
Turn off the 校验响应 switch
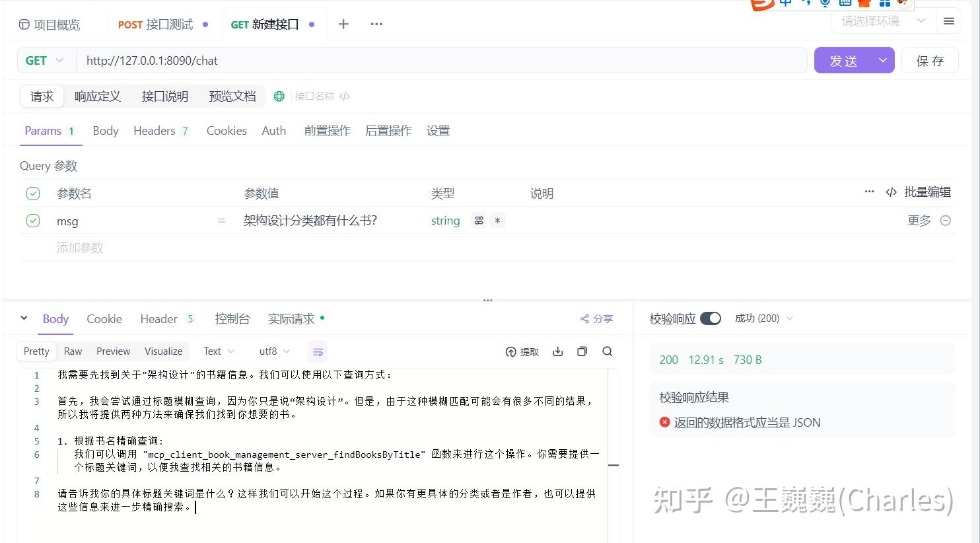711,318
